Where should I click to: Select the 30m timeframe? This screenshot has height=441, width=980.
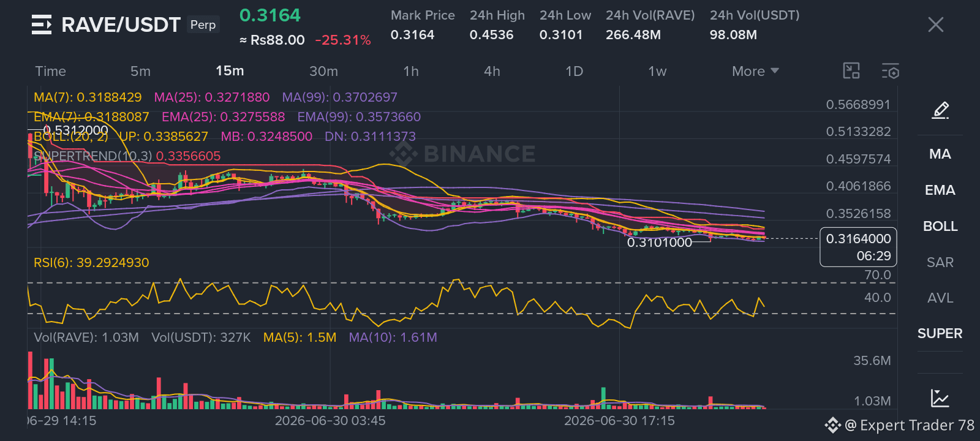pyautogui.click(x=323, y=71)
